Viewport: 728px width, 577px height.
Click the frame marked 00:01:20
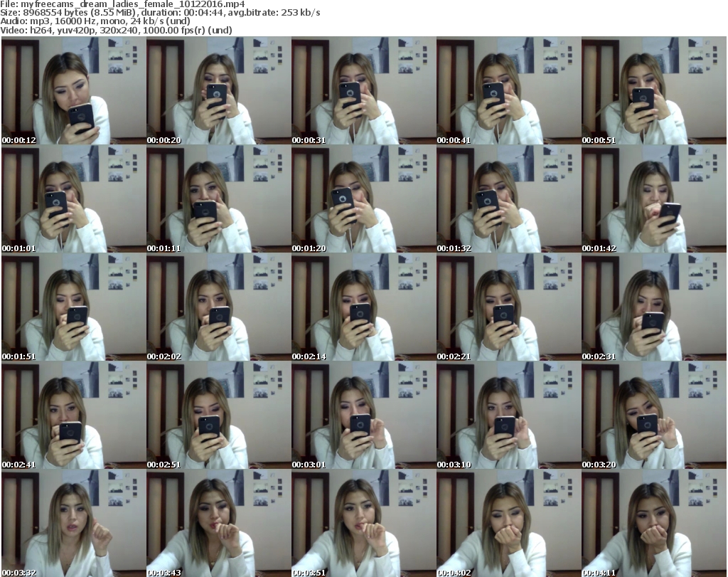[363, 198]
